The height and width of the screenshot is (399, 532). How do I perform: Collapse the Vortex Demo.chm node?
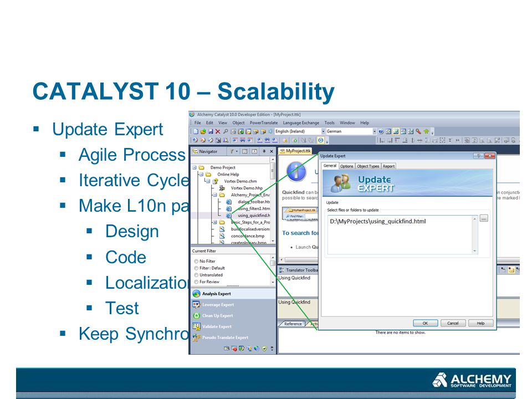pyautogui.click(x=208, y=181)
